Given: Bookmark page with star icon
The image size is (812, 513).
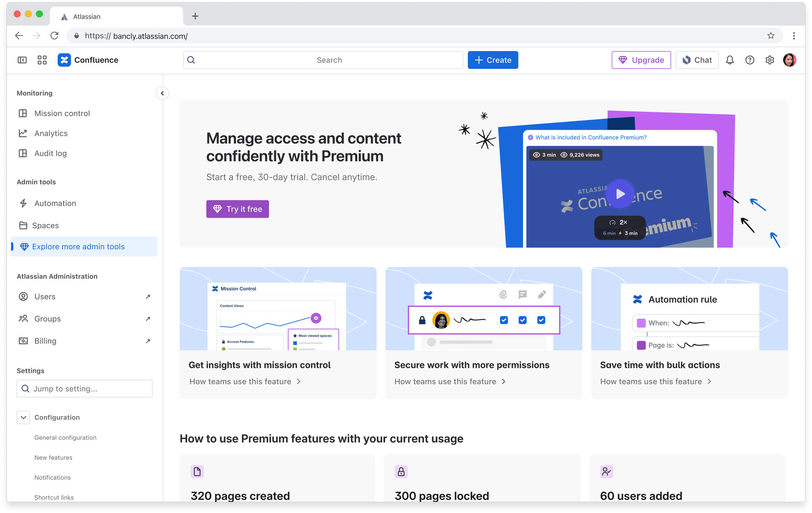Looking at the screenshot, I should pyautogui.click(x=771, y=36).
